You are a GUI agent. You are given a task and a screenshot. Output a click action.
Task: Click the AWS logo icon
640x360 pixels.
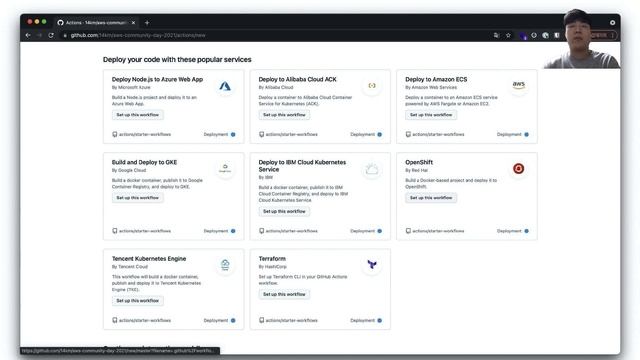[x=519, y=85]
